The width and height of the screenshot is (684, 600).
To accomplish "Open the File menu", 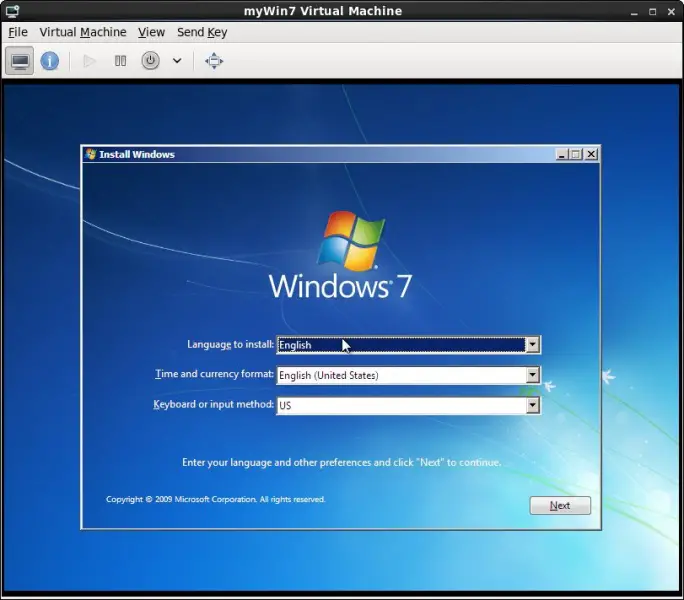I will (x=18, y=32).
